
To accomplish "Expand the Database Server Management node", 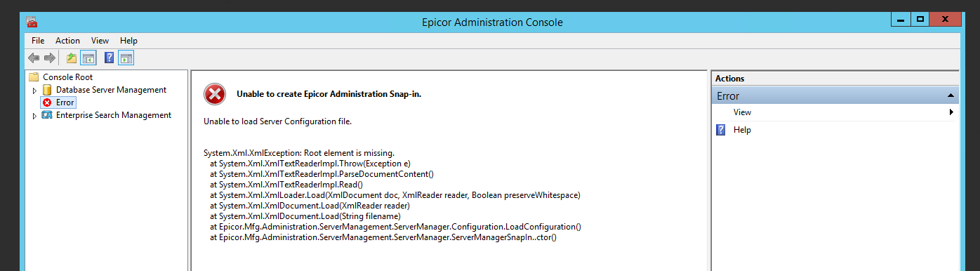I will coord(34,91).
